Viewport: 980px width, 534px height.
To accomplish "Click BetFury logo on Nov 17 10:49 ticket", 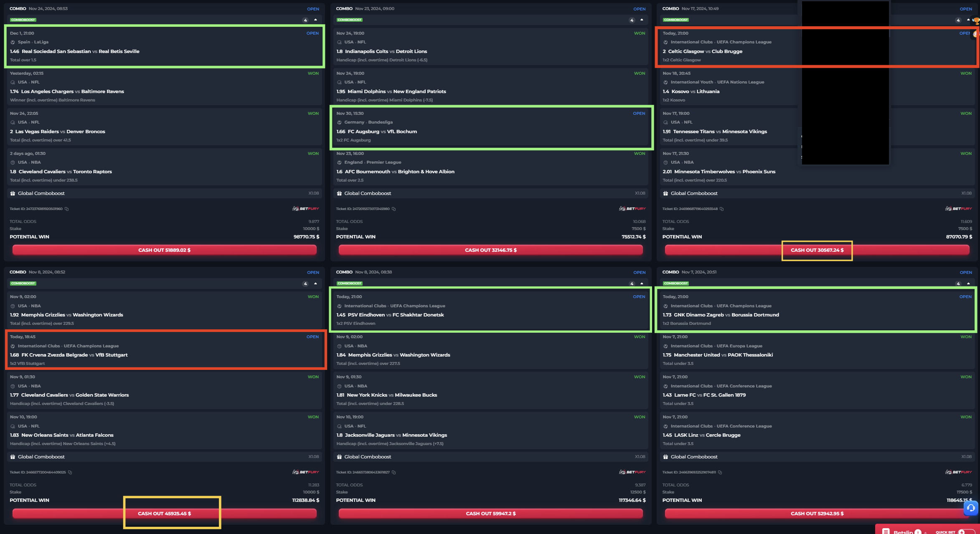I will (x=959, y=209).
